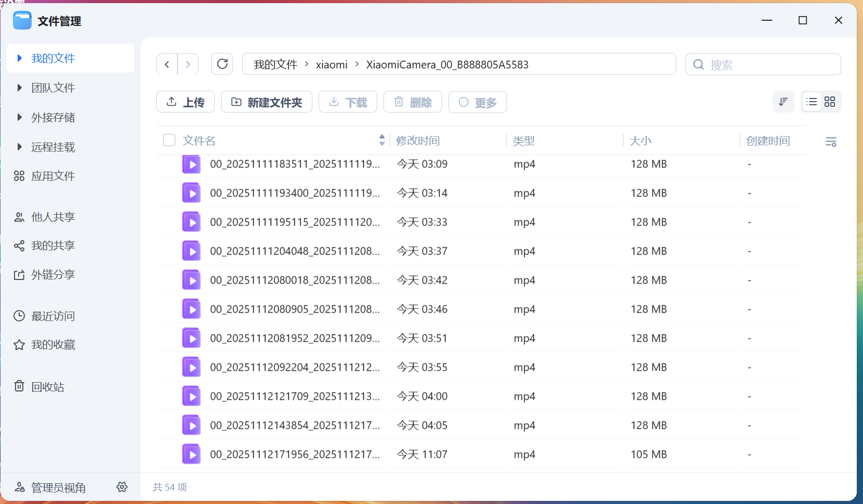This screenshot has height=504, width=863.
Task: Click the 下载 download button
Action: point(348,102)
